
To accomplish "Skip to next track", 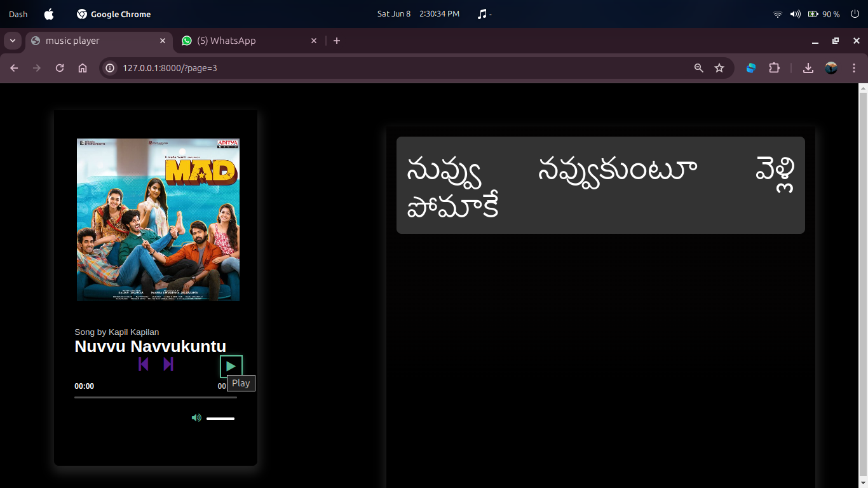I will 168,364.
